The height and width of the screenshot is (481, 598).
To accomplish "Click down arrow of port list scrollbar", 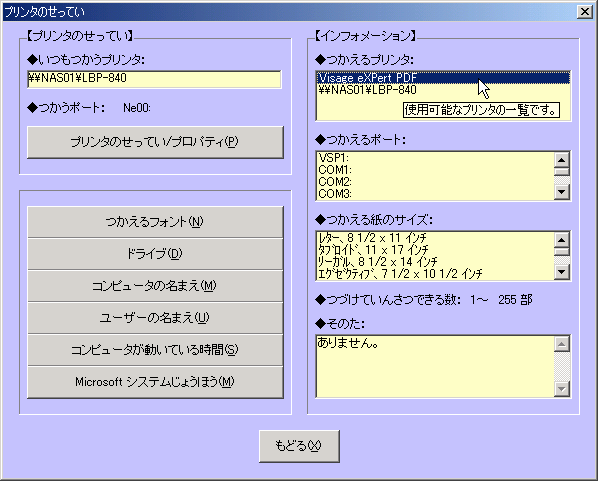I will (561, 191).
